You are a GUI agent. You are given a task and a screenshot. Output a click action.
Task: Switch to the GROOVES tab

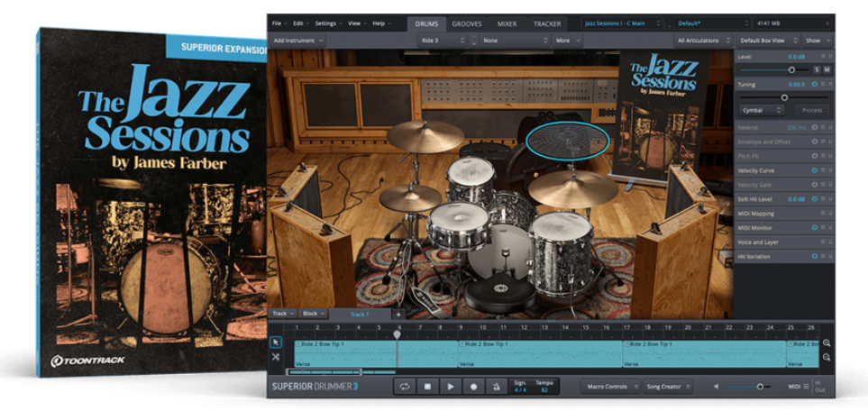click(x=467, y=23)
